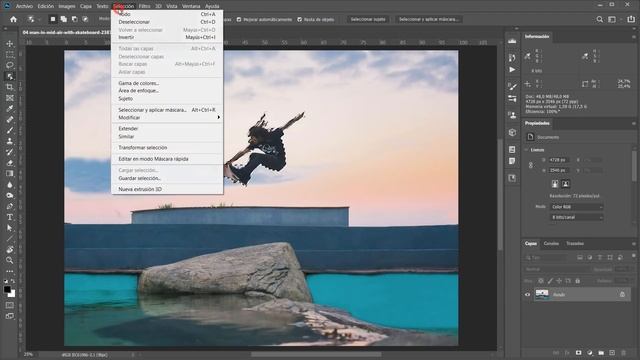This screenshot has width=640, height=360.
Task: Select the Move tool
Action: [9, 44]
